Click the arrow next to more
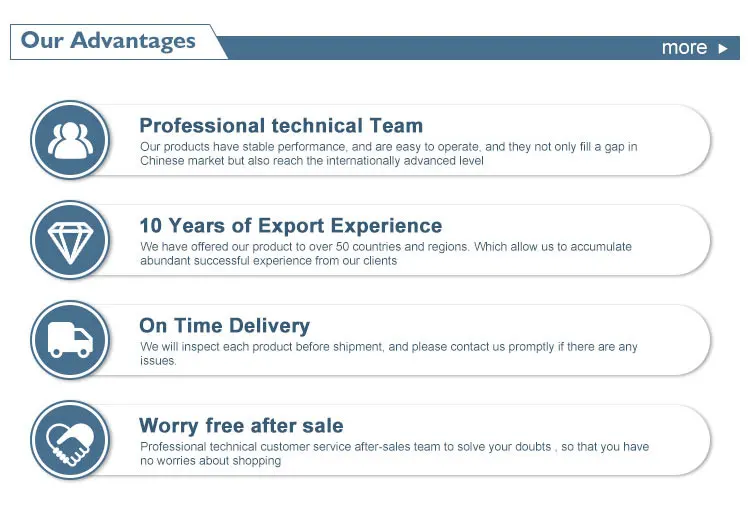This screenshot has width=750, height=505. [x=723, y=48]
